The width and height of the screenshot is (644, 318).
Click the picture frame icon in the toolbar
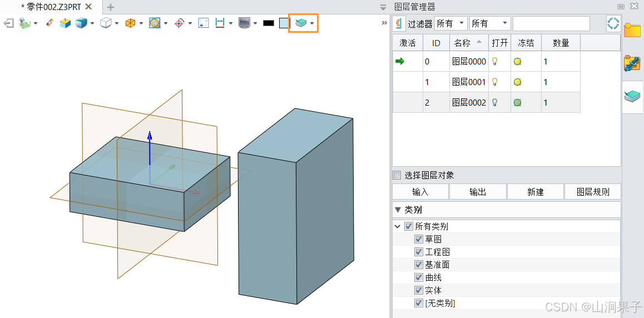click(x=204, y=23)
